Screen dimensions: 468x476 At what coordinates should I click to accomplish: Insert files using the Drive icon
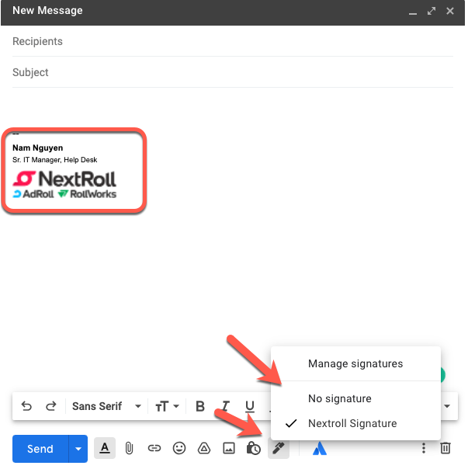(x=204, y=448)
